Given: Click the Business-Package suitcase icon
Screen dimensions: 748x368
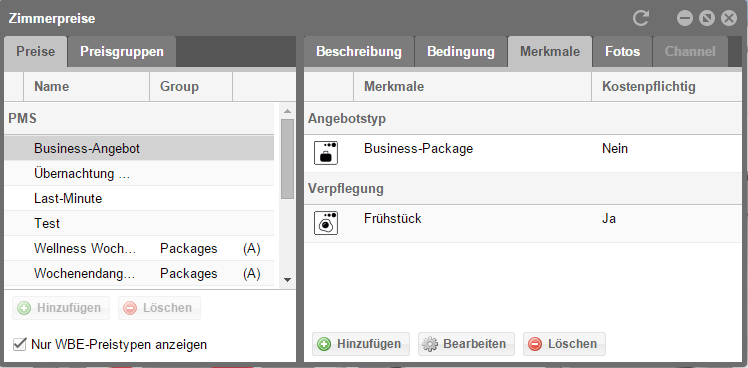Looking at the screenshot, I should click(x=326, y=153).
